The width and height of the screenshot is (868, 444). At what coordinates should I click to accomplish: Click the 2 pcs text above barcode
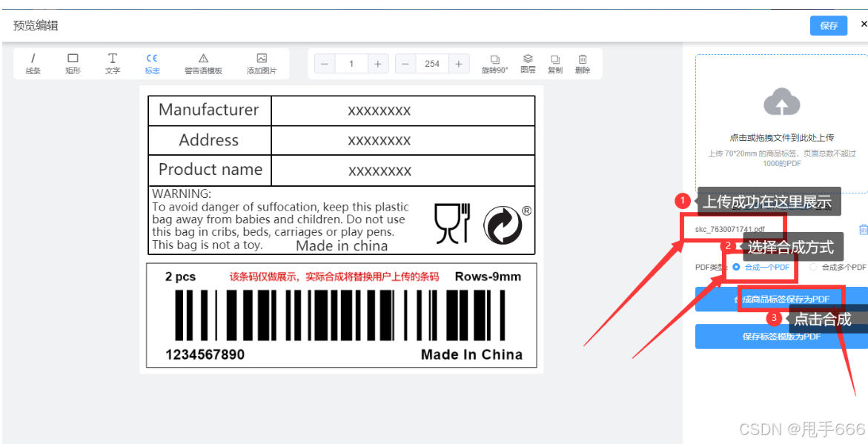click(x=180, y=276)
